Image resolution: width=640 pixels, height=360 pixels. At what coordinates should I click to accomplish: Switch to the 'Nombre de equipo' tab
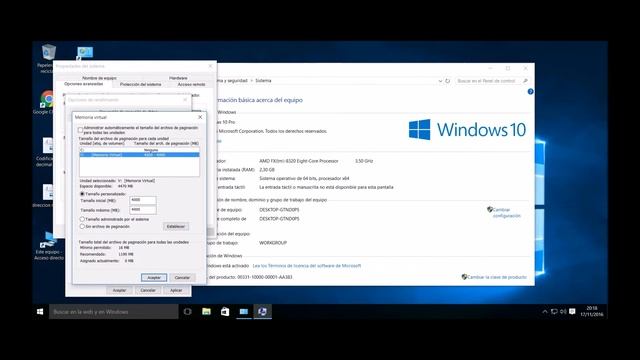[x=99, y=78]
